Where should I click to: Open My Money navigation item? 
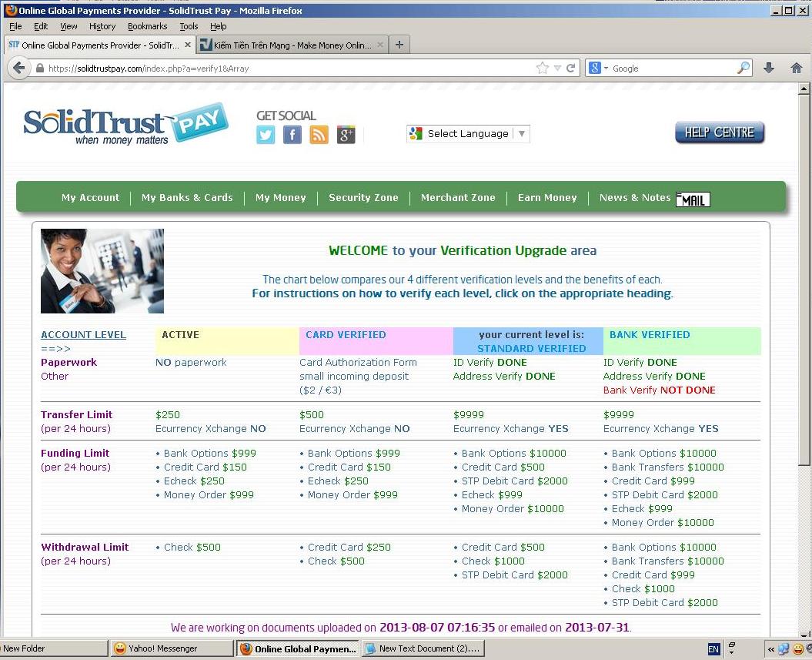pos(281,197)
